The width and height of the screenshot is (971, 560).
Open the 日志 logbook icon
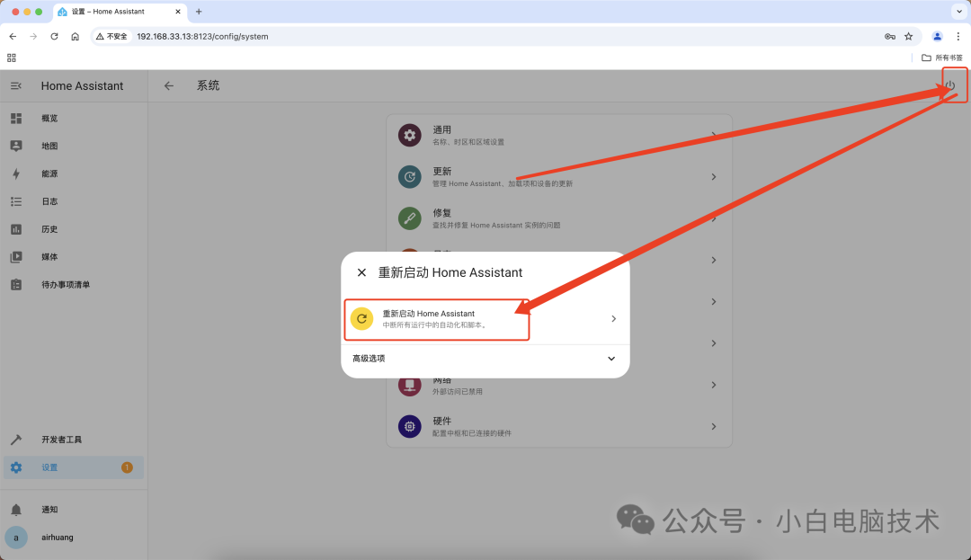tap(16, 201)
